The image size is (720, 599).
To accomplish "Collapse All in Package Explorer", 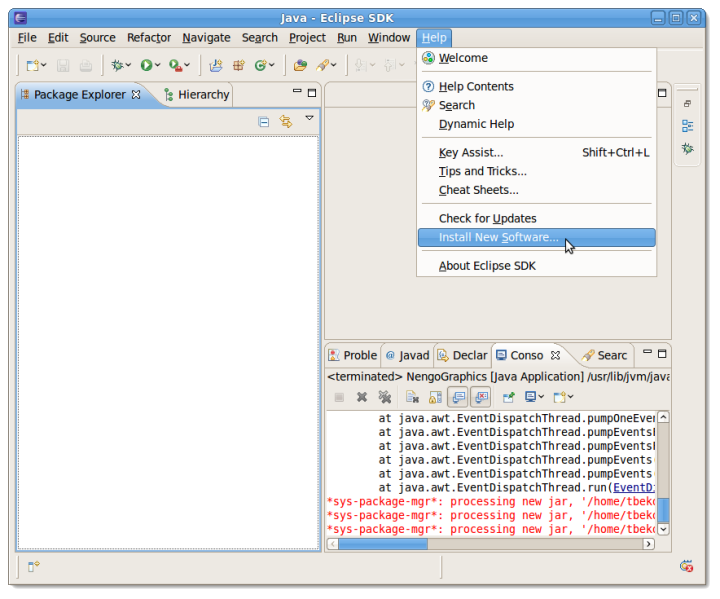I will coord(264,122).
